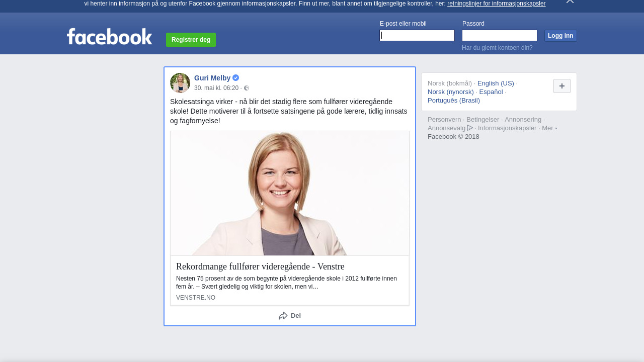The image size is (644, 362).
Task: Close the cookie notice banner
Action: tap(570, 2)
